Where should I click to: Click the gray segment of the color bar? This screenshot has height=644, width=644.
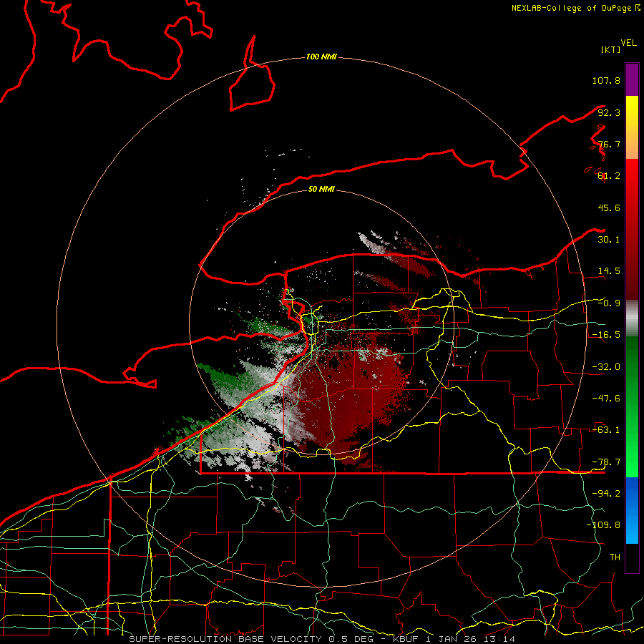pos(632,318)
